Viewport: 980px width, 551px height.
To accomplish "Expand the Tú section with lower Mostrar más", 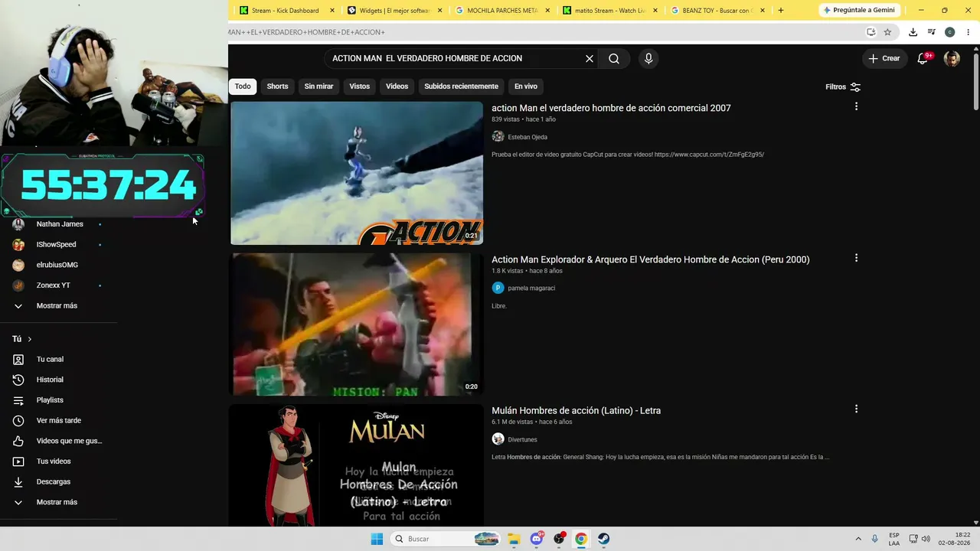I will click(58, 502).
